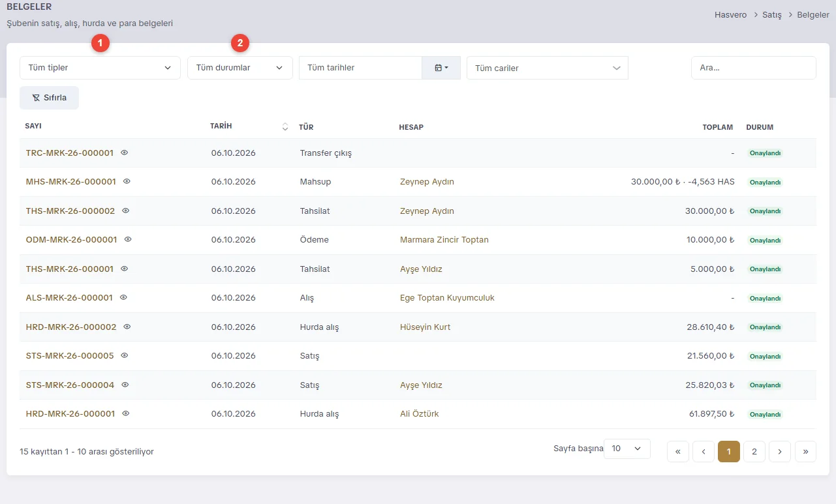The height and width of the screenshot is (504, 836).
Task: Go to the previous page arrow
Action: pos(704,451)
